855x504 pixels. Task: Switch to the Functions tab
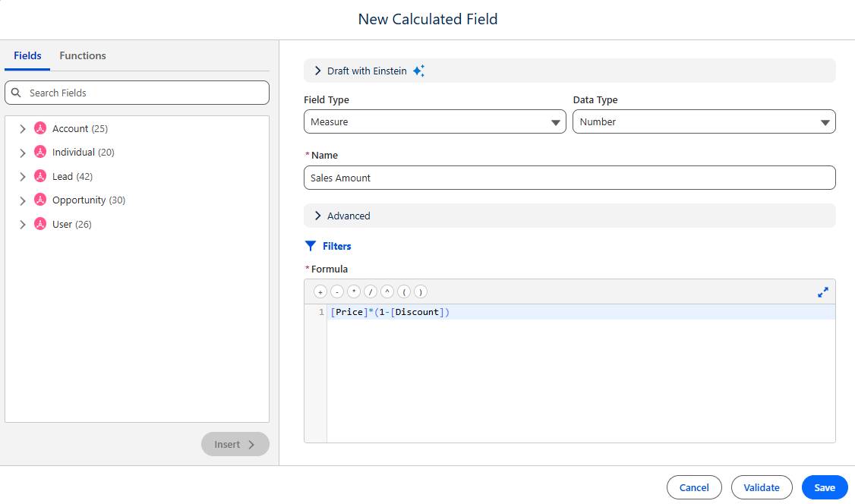82,55
